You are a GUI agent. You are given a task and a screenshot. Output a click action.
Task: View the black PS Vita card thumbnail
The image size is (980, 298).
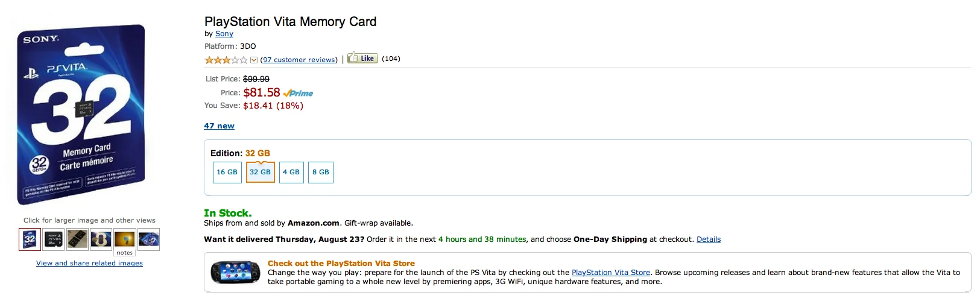pyautogui.click(x=54, y=239)
